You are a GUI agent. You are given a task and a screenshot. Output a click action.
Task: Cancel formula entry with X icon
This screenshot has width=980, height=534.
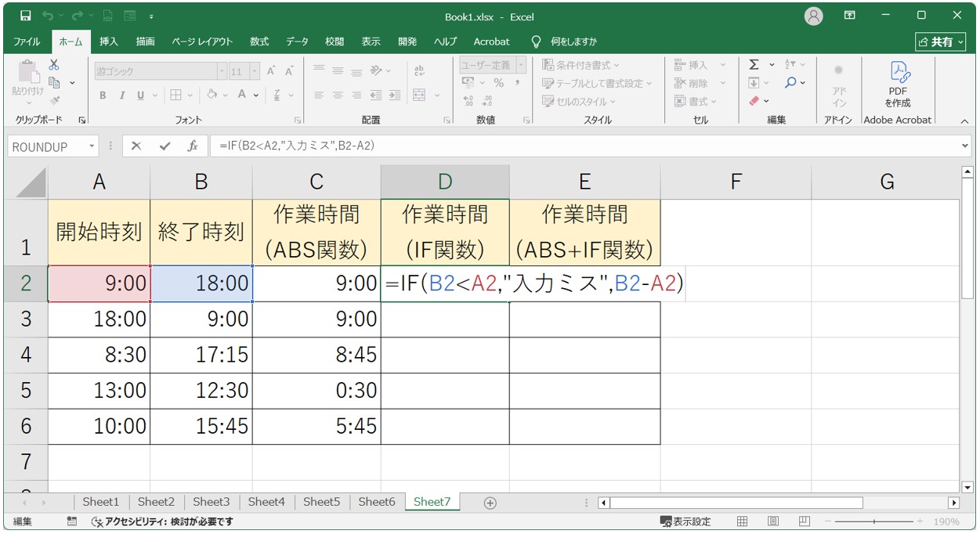point(136,146)
